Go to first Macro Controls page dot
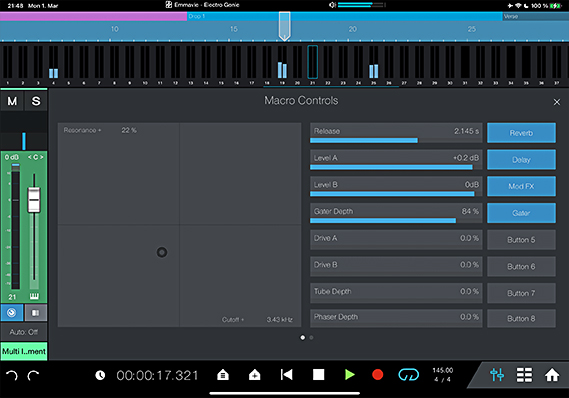 [x=303, y=337]
